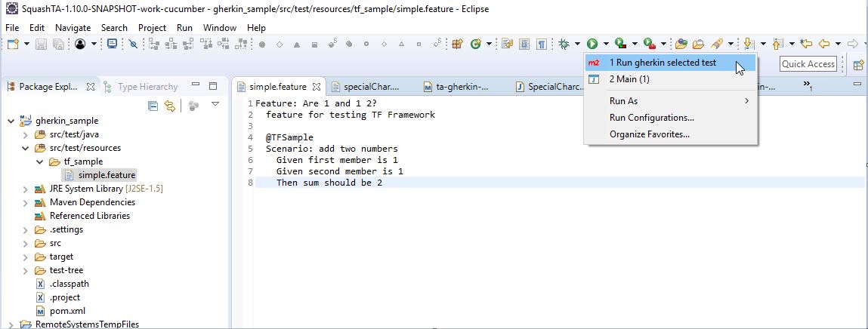Screen dimensions: 868x329
Task: Open the Run As submenu
Action: click(670, 101)
